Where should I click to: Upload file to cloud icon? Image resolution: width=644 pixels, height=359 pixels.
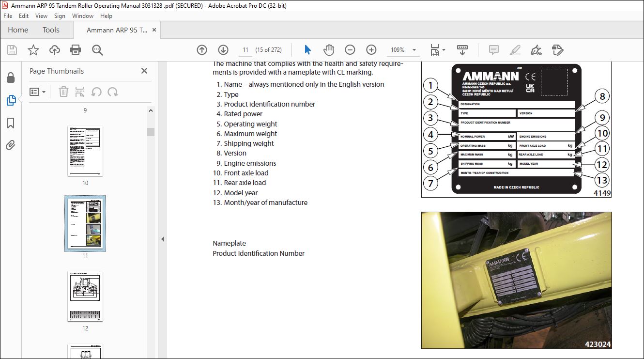click(x=55, y=50)
